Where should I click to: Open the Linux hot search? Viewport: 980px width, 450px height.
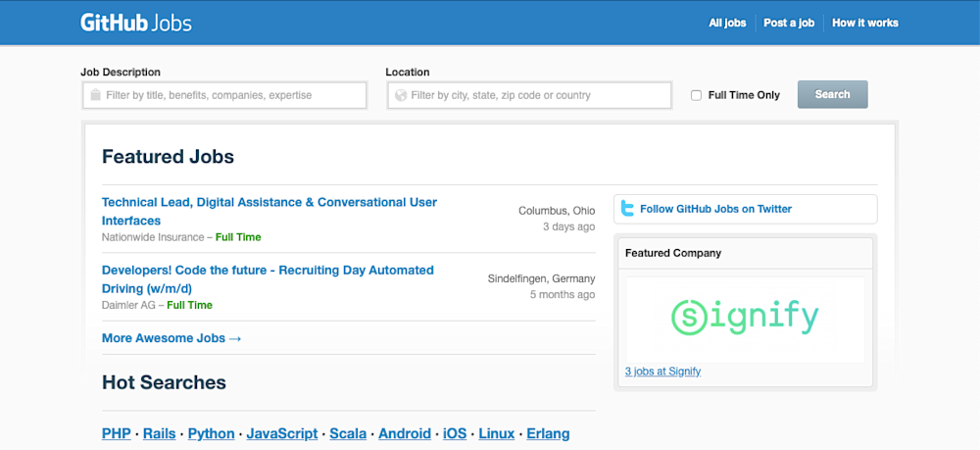pos(496,433)
